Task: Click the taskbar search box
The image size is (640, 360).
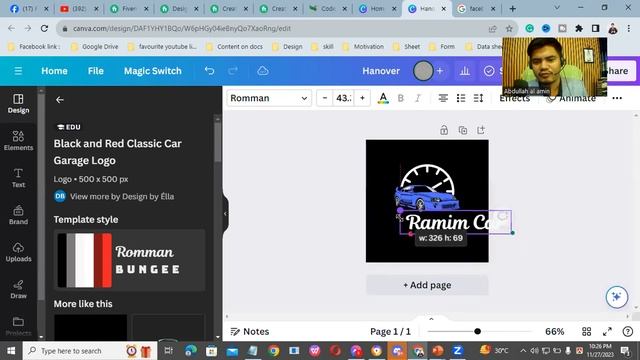Action: (x=90, y=351)
